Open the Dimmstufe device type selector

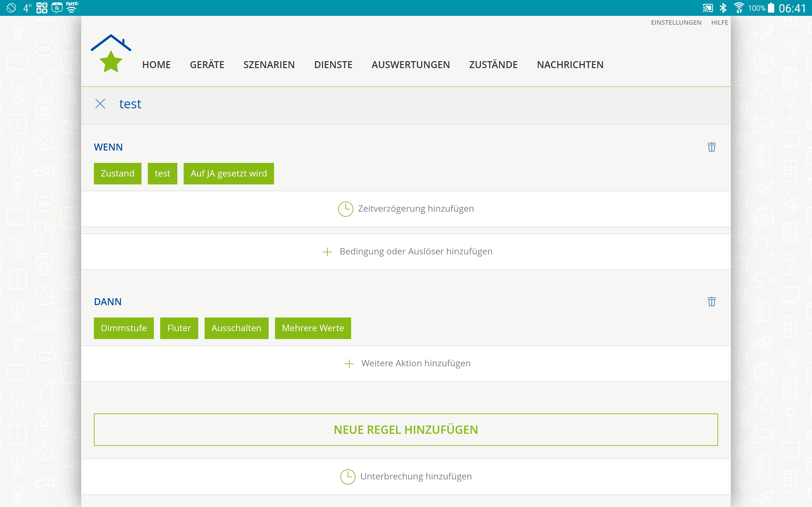(x=123, y=328)
